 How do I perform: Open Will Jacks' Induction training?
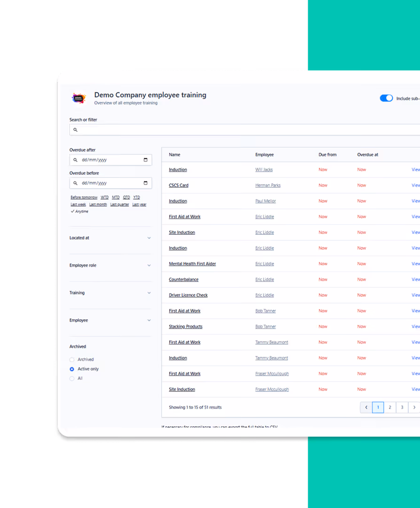point(178,169)
